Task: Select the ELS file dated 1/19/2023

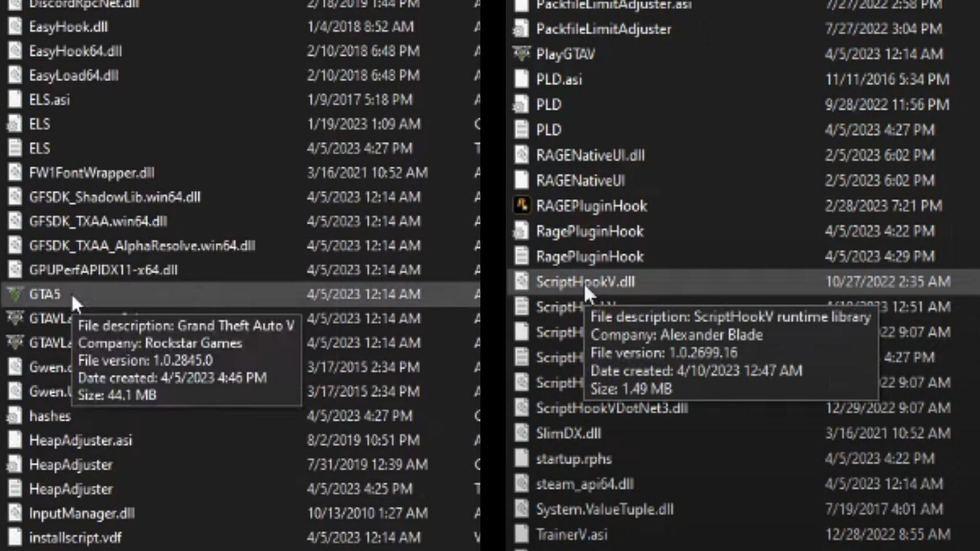Action: tap(40, 124)
